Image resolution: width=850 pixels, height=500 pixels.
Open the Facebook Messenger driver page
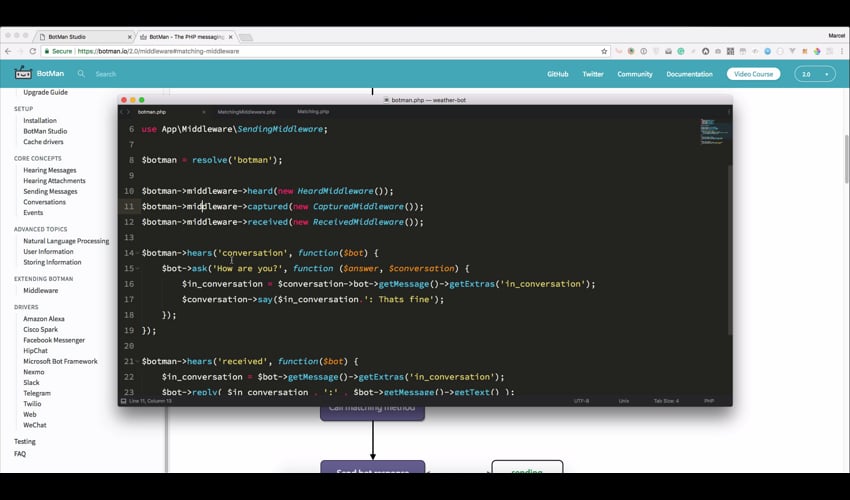(54, 340)
